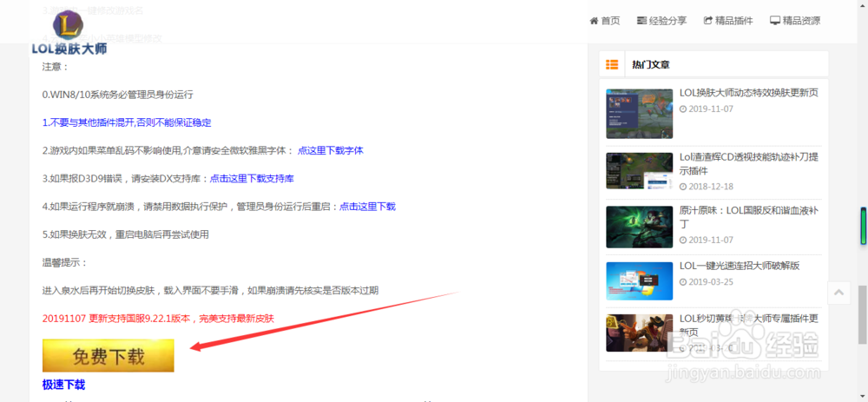868x402 pixels.
Task: Click the red 20191107 更新支持国服9.22.1版本 text
Action: pyautogui.click(x=158, y=319)
